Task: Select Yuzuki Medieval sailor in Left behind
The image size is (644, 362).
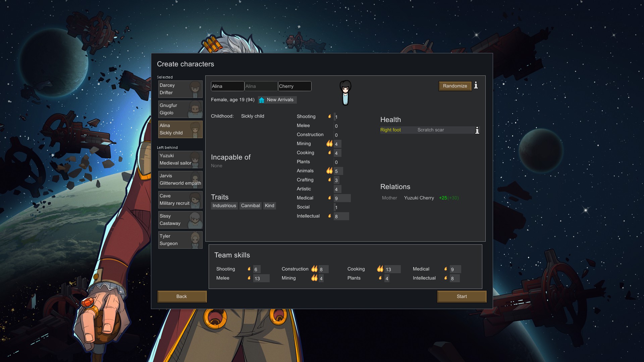Action: [x=180, y=160]
